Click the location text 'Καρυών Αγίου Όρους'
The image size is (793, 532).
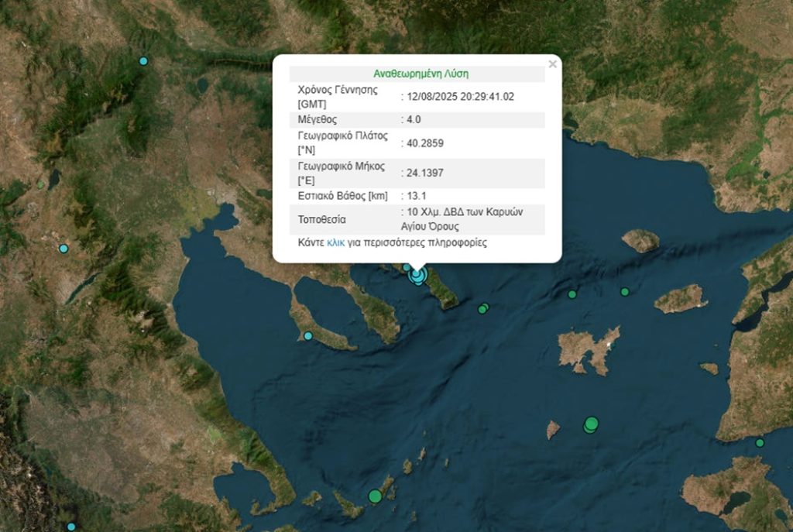click(463, 219)
